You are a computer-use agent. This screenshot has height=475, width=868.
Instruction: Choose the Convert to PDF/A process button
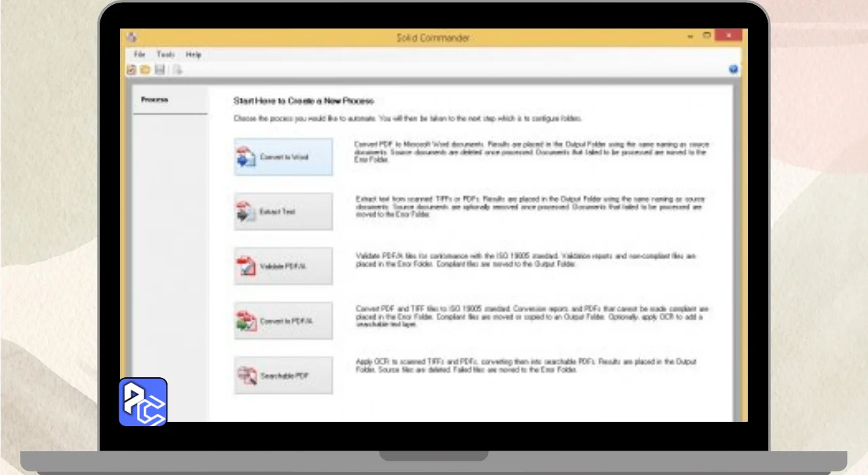[x=283, y=321]
